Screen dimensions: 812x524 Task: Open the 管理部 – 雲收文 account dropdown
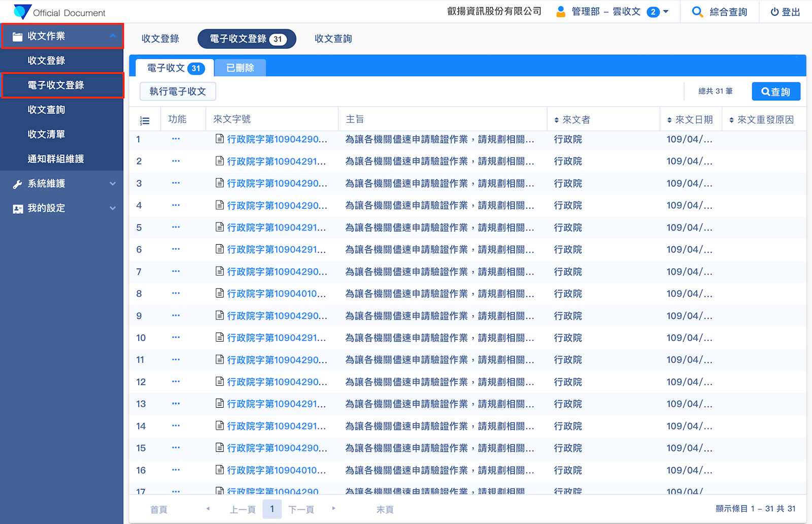click(x=666, y=12)
